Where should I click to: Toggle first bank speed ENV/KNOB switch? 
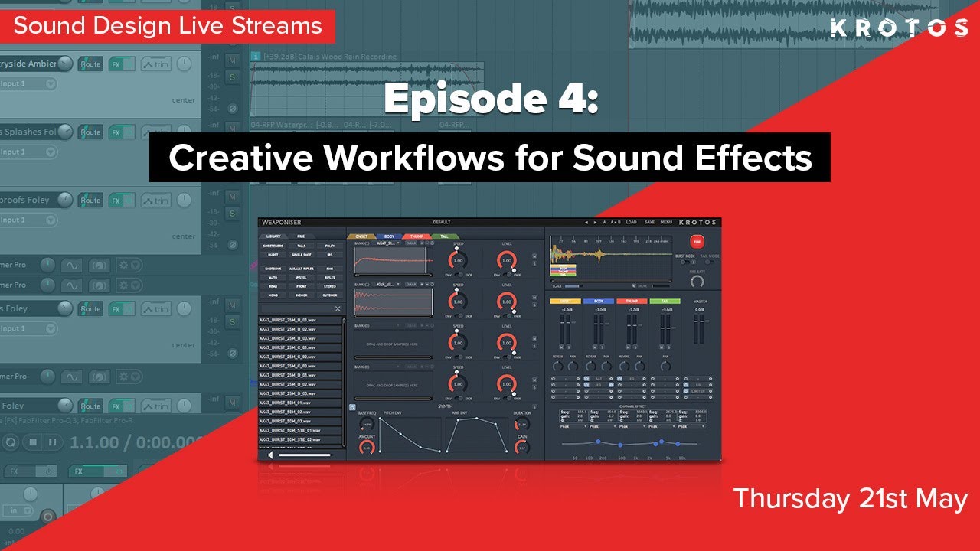tap(460, 275)
